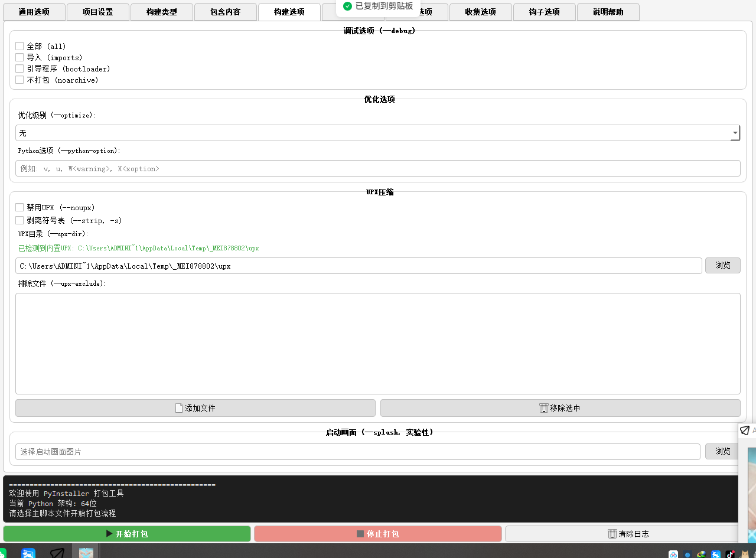Click 浏览 button for splash image
The height and width of the screenshot is (558, 756).
coord(722,452)
